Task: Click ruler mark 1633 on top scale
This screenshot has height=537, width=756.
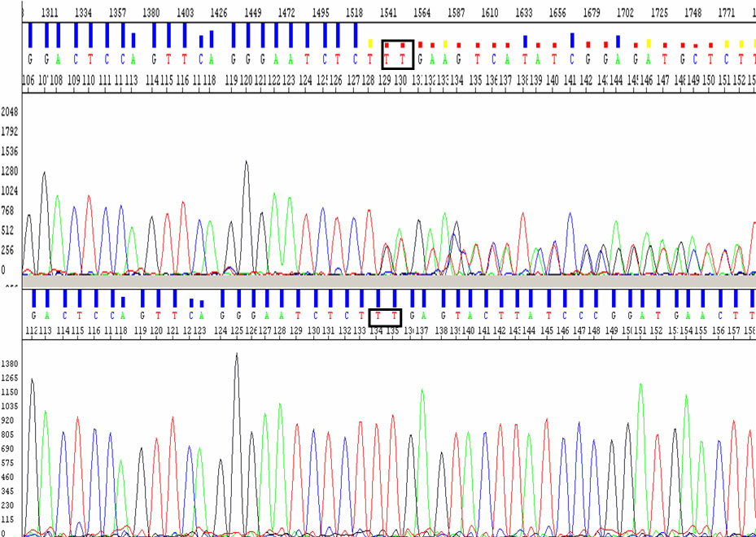Action: (524, 13)
